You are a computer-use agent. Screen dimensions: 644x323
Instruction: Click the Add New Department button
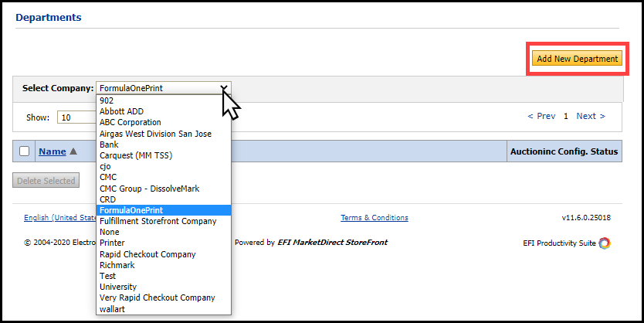pyautogui.click(x=578, y=59)
